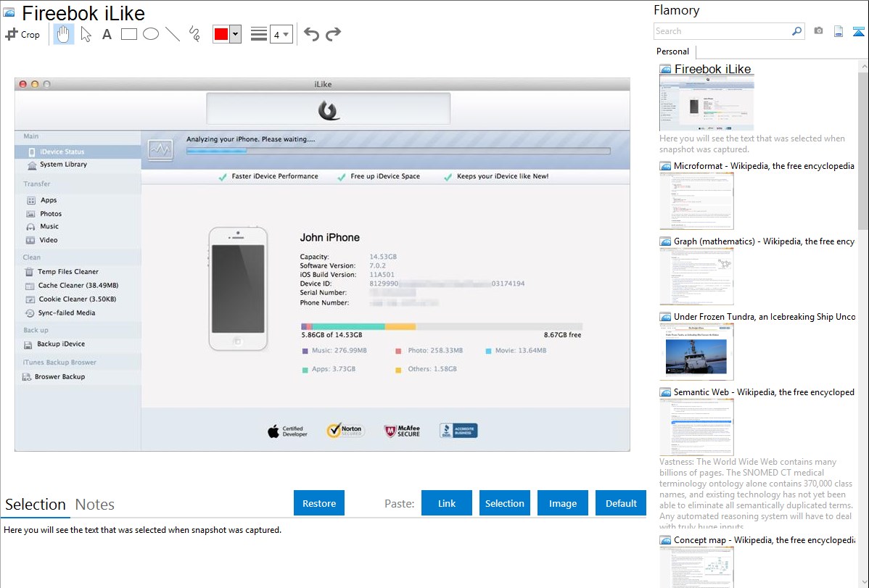Activate the hand pan tool
Image resolution: width=869 pixels, height=588 pixels.
[64, 34]
